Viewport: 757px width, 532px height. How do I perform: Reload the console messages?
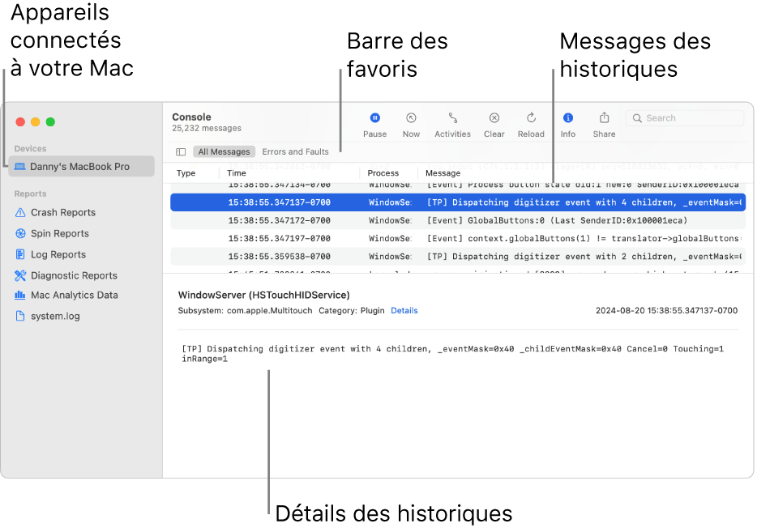tap(531, 125)
